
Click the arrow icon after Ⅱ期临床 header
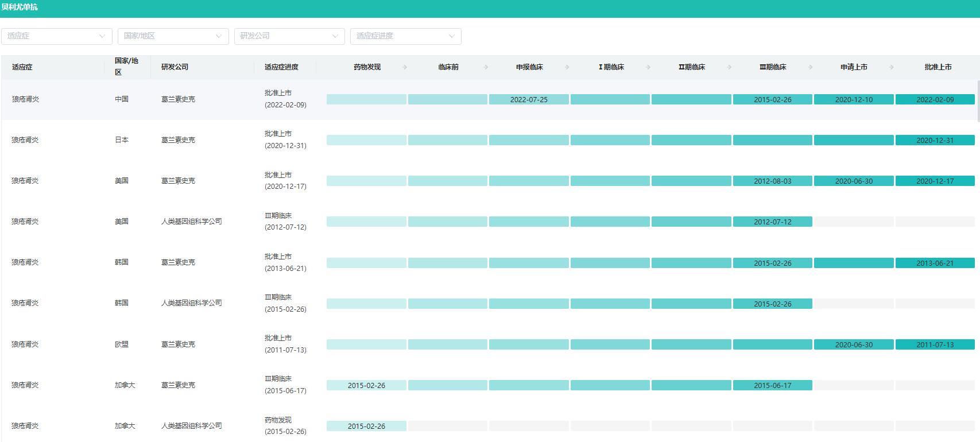tap(729, 67)
